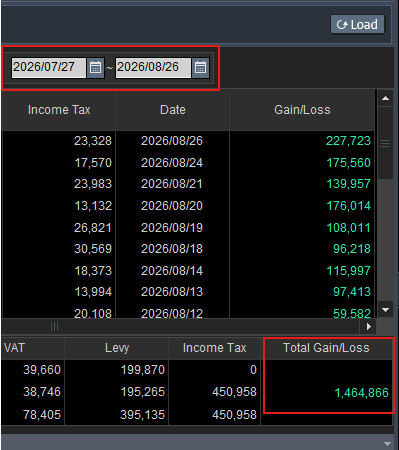Image resolution: width=399 pixels, height=450 pixels.
Task: Click the Total Gain/Loss header
Action: tap(326, 348)
